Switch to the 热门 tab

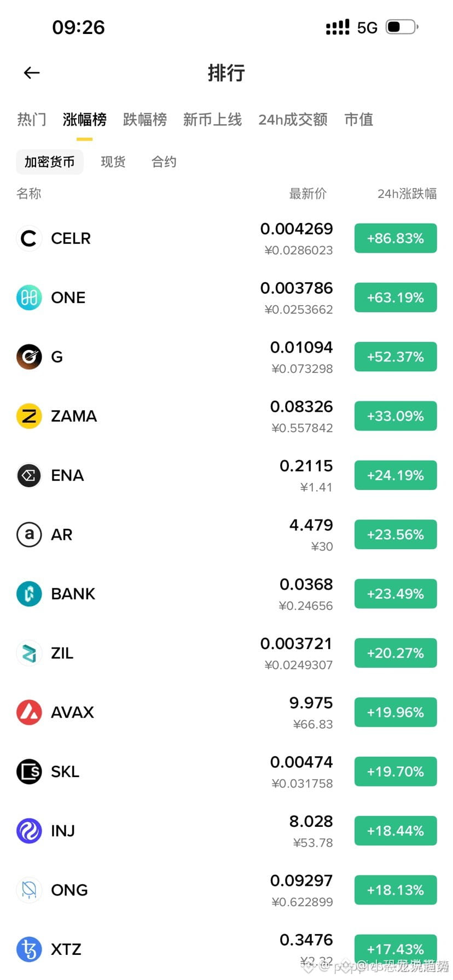point(31,119)
